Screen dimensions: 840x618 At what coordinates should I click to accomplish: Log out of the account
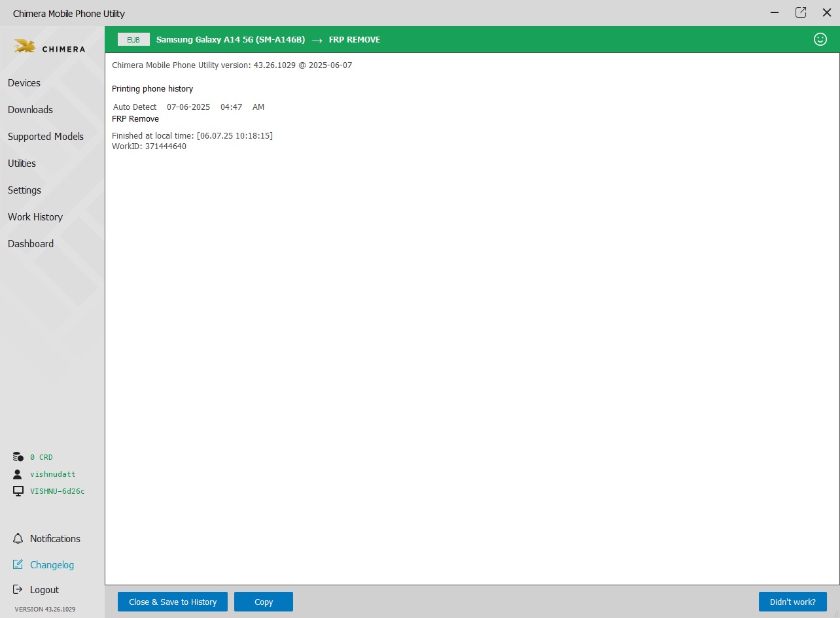[x=44, y=590]
